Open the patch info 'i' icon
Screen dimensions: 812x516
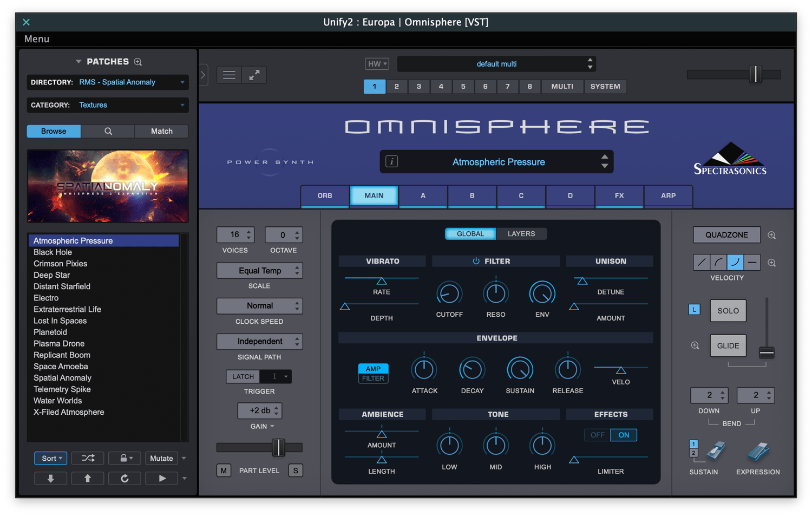tap(391, 161)
